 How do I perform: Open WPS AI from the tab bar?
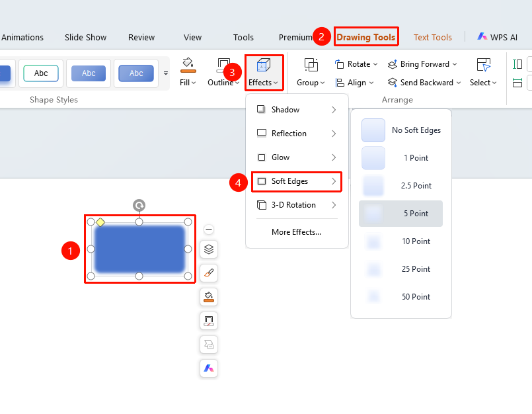click(x=498, y=37)
